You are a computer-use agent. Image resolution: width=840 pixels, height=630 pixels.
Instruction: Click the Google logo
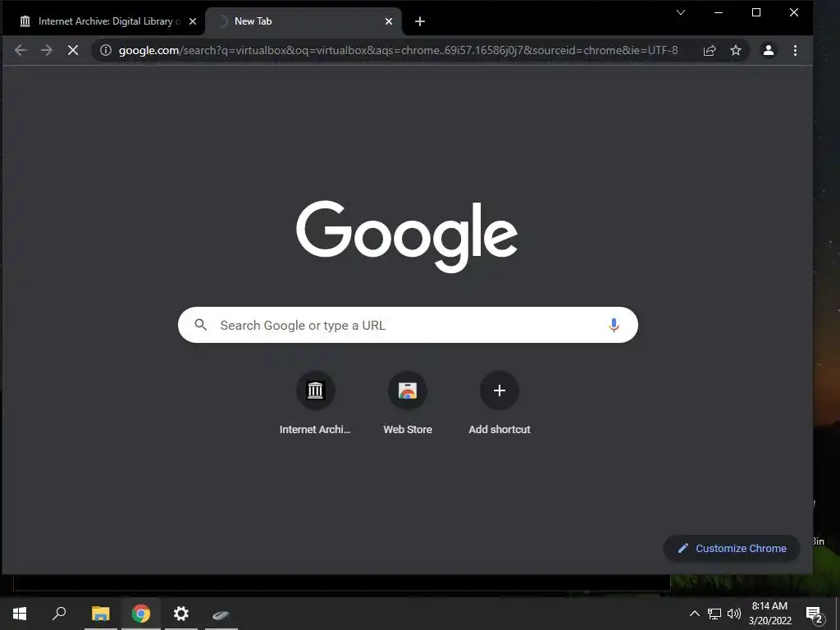coord(407,236)
